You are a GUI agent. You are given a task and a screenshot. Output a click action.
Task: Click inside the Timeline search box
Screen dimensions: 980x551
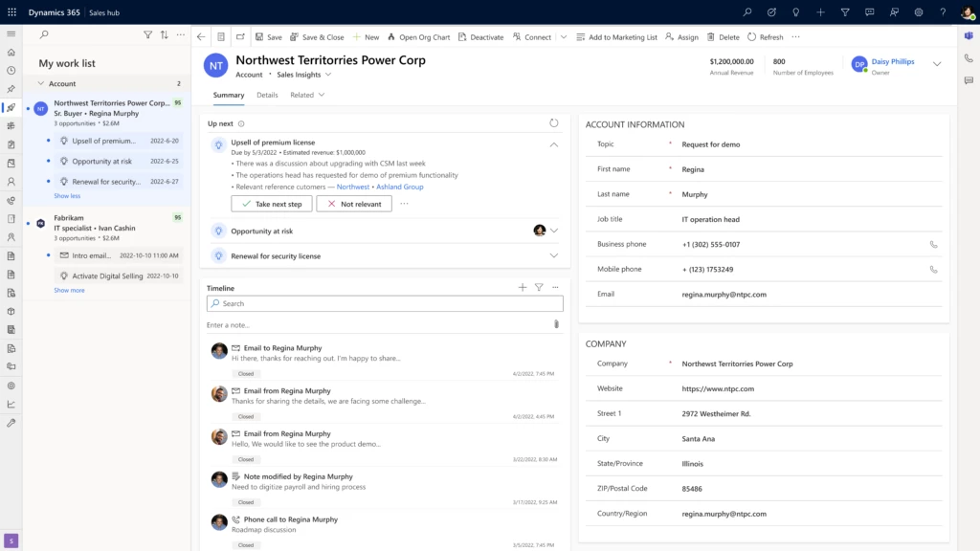click(383, 303)
